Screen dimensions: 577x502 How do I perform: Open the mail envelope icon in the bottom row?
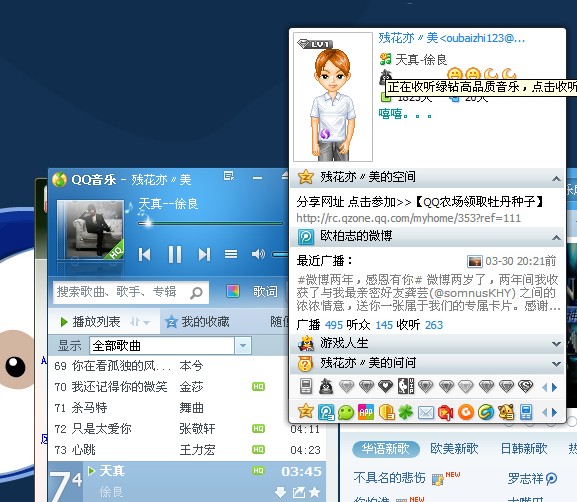point(426,413)
